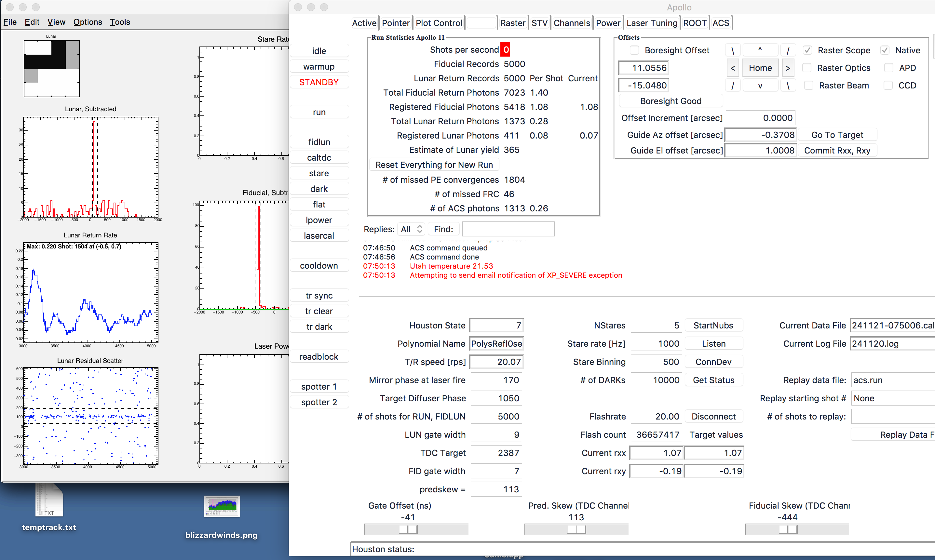Open Edit menu in plot window
This screenshot has width=935, height=560.
point(32,22)
